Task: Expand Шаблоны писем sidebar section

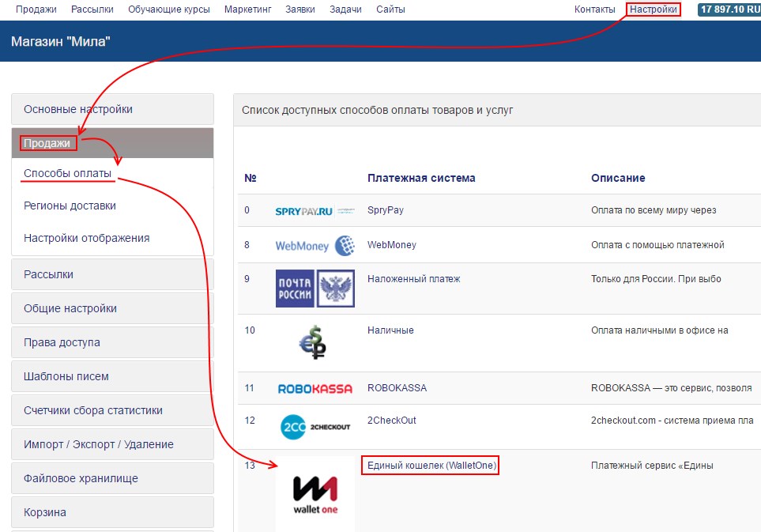Action: pyautogui.click(x=112, y=376)
